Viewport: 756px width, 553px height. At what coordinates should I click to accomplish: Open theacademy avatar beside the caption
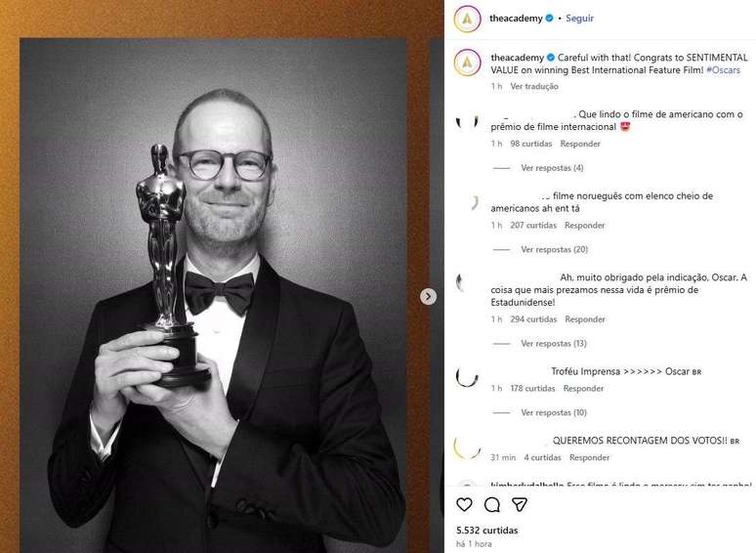pyautogui.click(x=467, y=63)
